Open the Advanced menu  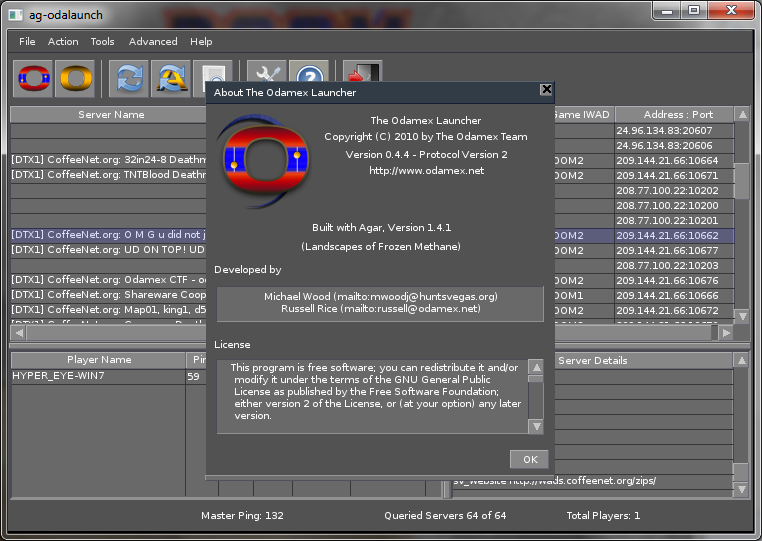[x=153, y=42]
